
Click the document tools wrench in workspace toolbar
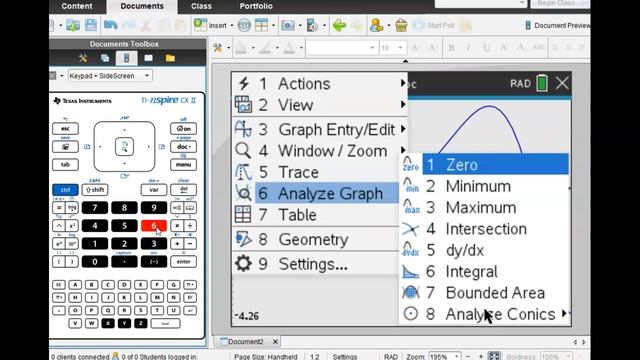(x=218, y=48)
